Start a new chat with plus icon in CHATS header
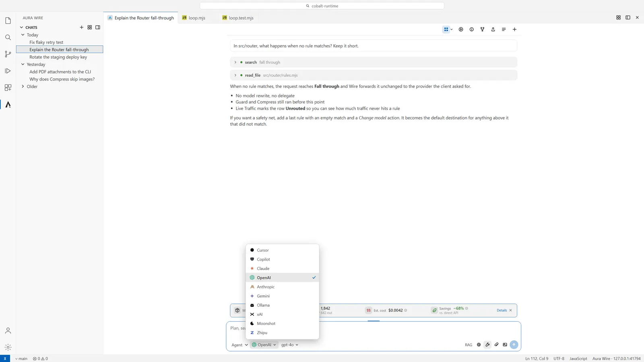 click(x=81, y=27)
